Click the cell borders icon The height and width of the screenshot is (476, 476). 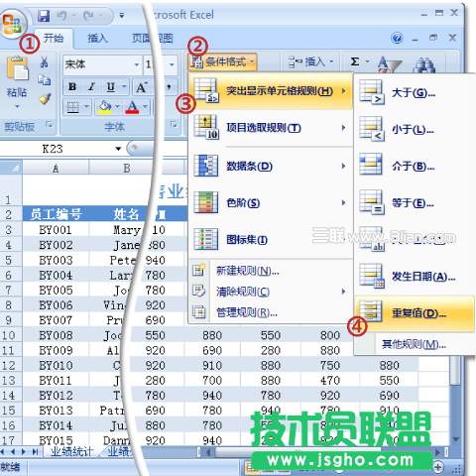pos(72,107)
